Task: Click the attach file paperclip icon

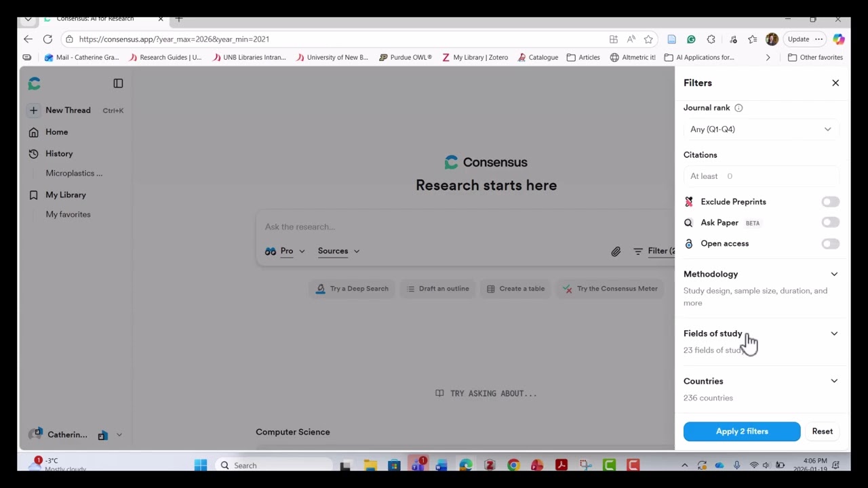Action: 616,251
